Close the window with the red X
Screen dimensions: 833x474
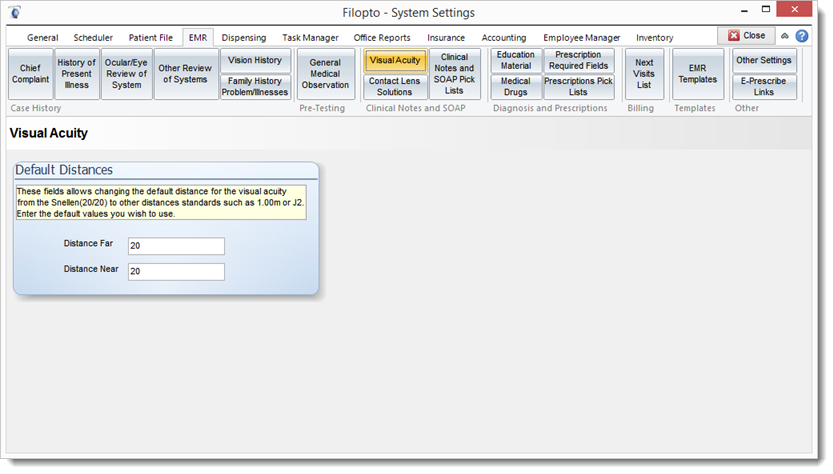[794, 10]
